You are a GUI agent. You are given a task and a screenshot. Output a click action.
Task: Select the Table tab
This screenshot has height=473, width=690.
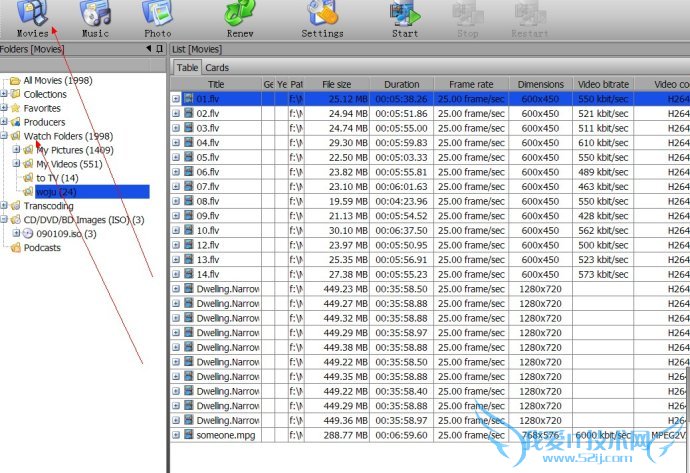point(187,68)
